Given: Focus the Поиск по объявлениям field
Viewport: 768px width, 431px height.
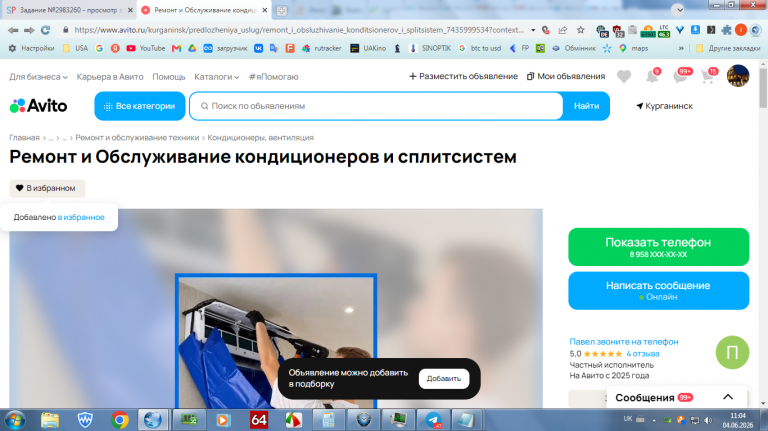Looking at the screenshot, I should point(376,106).
